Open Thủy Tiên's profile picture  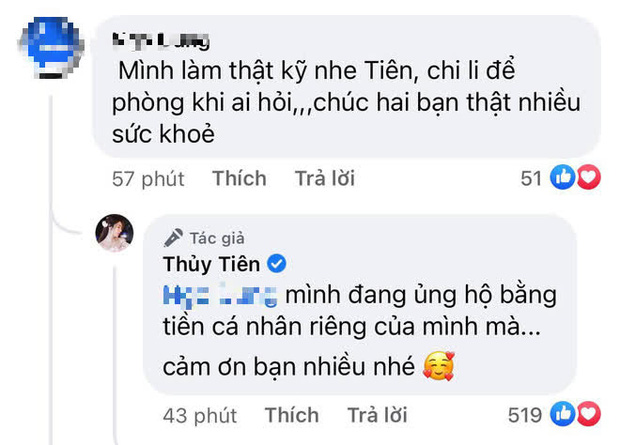pyautogui.click(x=115, y=232)
